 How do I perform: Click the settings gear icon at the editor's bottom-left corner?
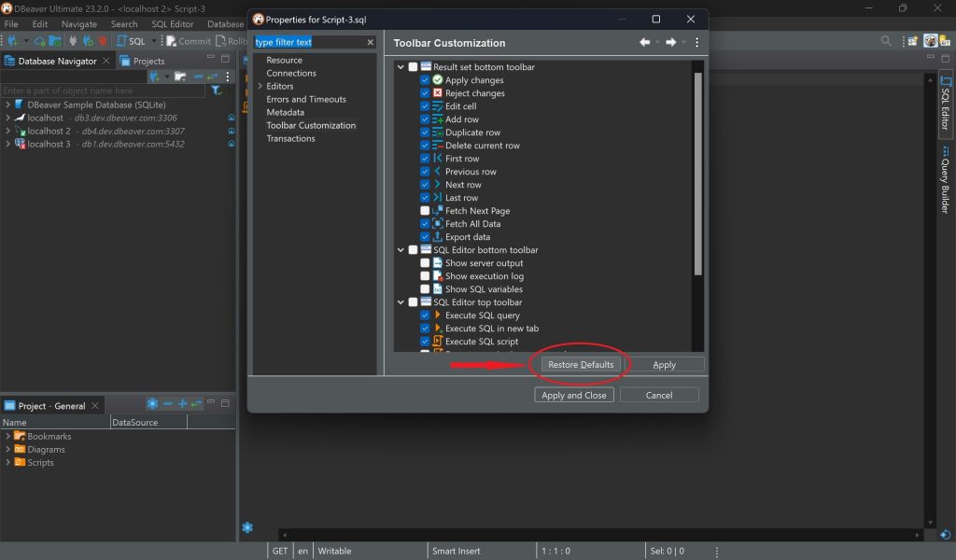[246, 527]
